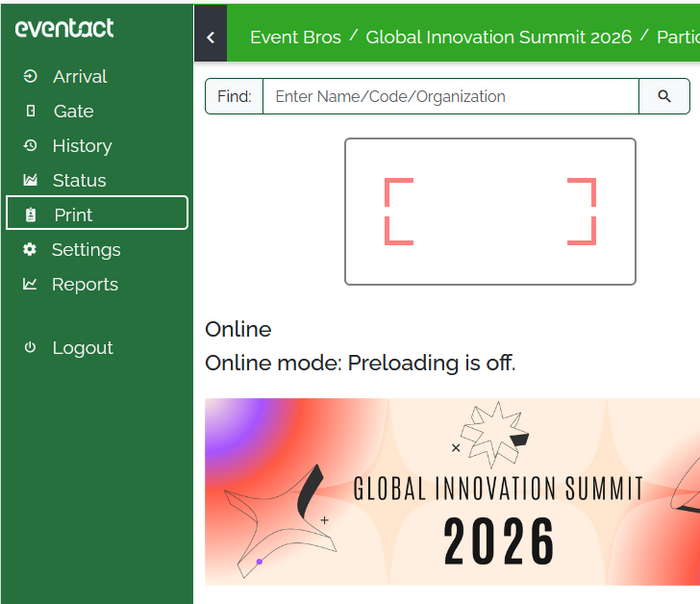Click the scanner viewfinder box
Viewport: 700px width, 604px height.
(490, 212)
